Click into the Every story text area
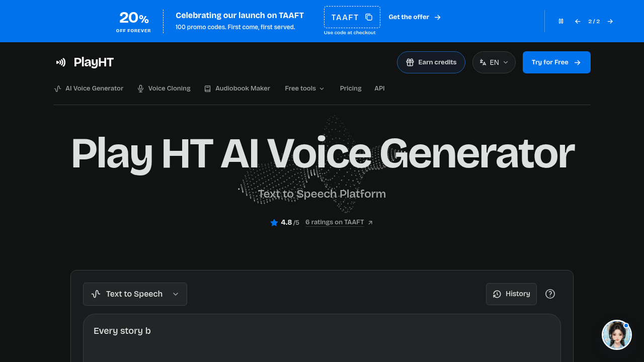The image size is (644, 362). [322, 338]
